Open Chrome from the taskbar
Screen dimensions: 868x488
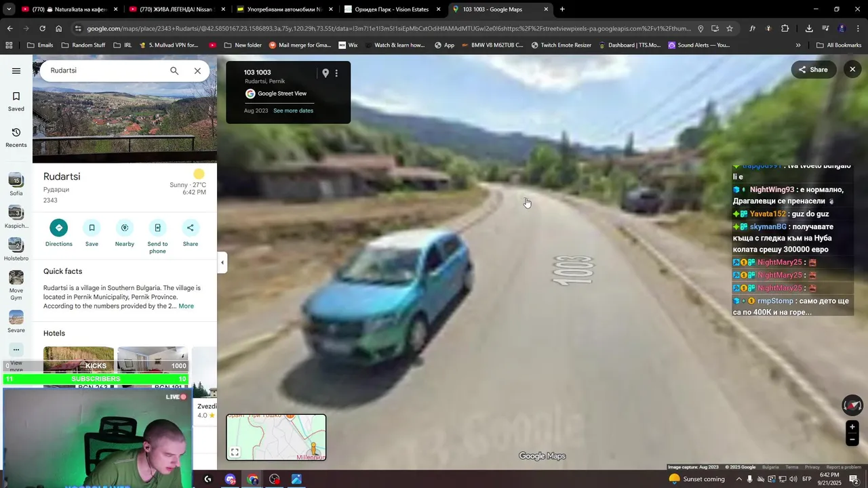[x=252, y=479]
